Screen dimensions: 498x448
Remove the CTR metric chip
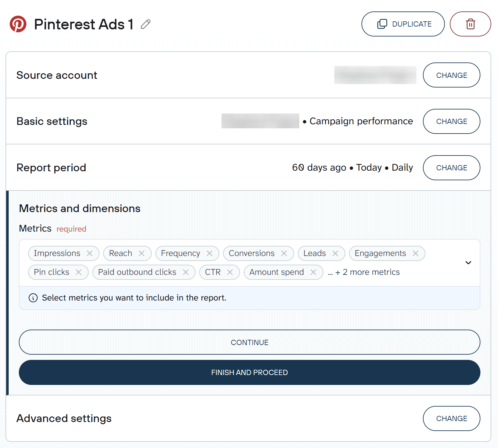coord(230,272)
